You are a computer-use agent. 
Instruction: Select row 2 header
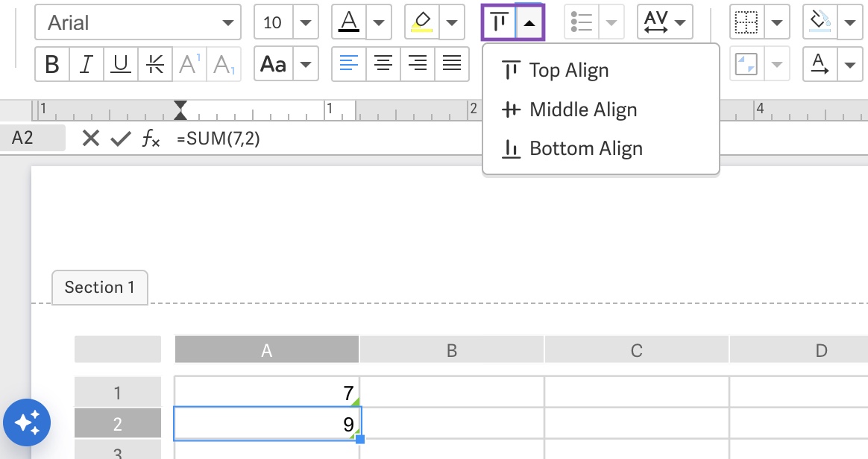pyautogui.click(x=117, y=424)
